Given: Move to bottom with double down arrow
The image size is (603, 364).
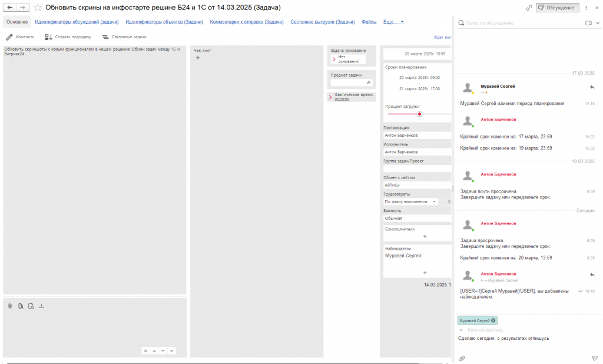Looking at the screenshot, I should point(171,350).
